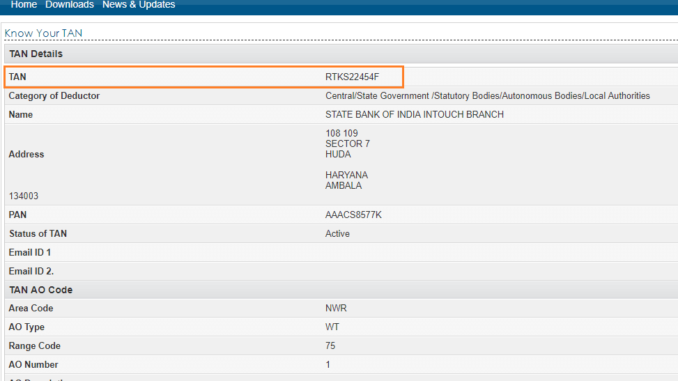Click the 'Email ID 1' label

(30, 253)
